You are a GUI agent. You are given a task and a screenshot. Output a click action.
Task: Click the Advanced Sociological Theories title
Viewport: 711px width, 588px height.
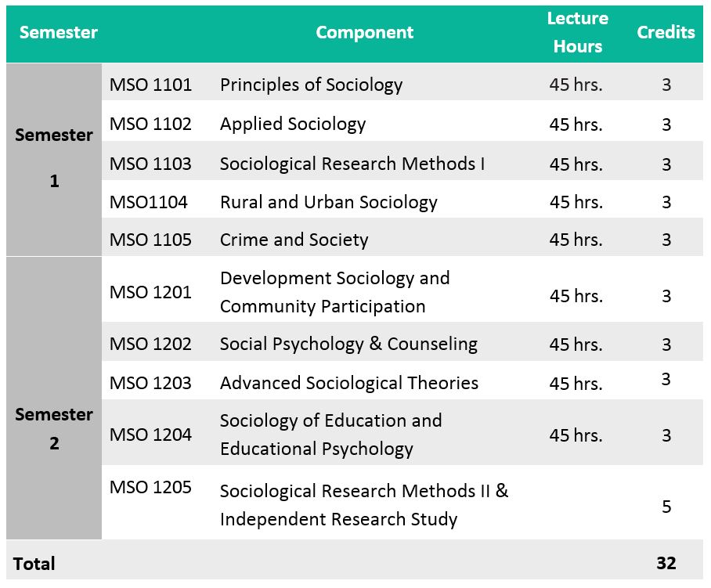pos(349,383)
